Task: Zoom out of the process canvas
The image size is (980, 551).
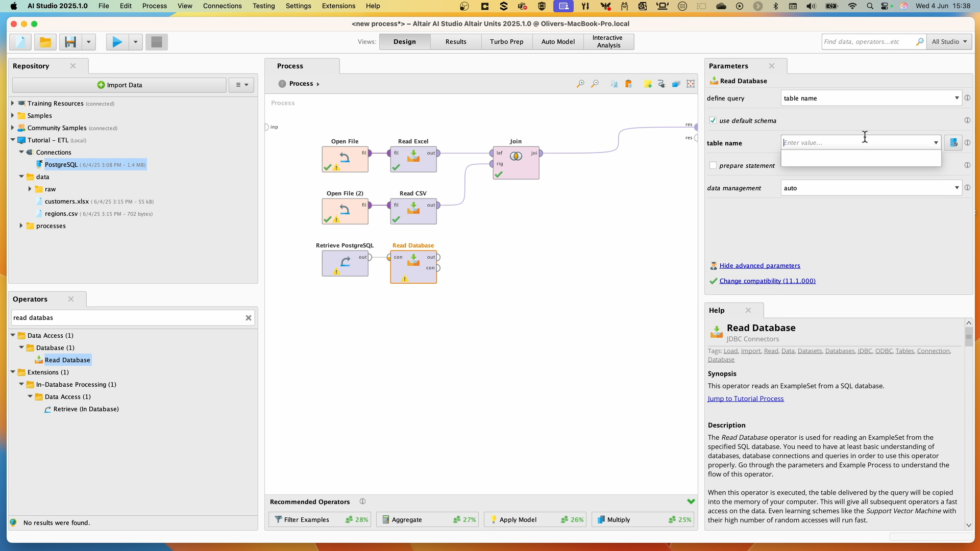Action: pos(595,84)
